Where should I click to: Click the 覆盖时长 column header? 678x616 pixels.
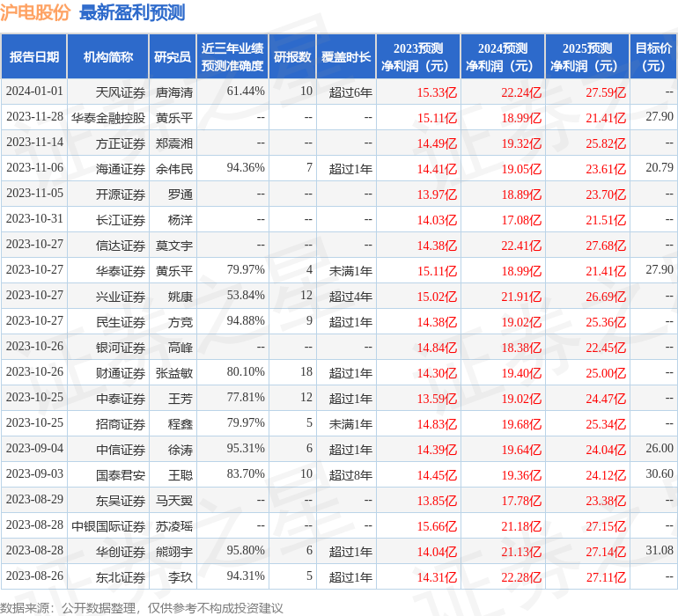tap(346, 57)
